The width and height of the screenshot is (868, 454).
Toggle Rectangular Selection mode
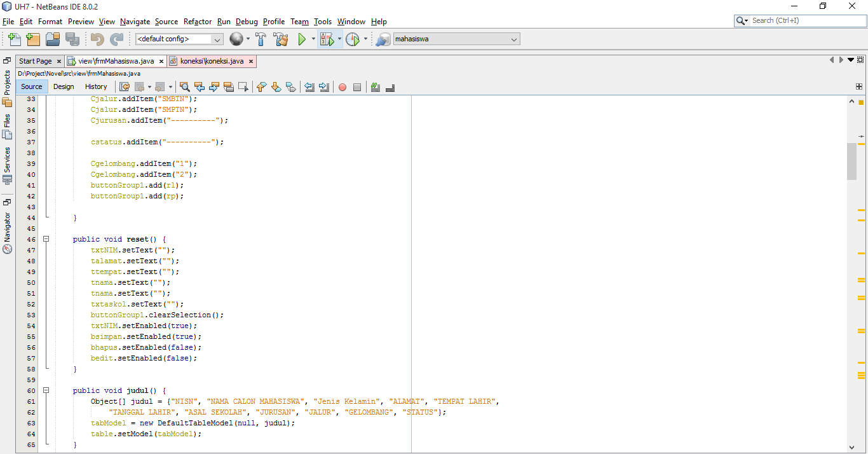pos(243,87)
